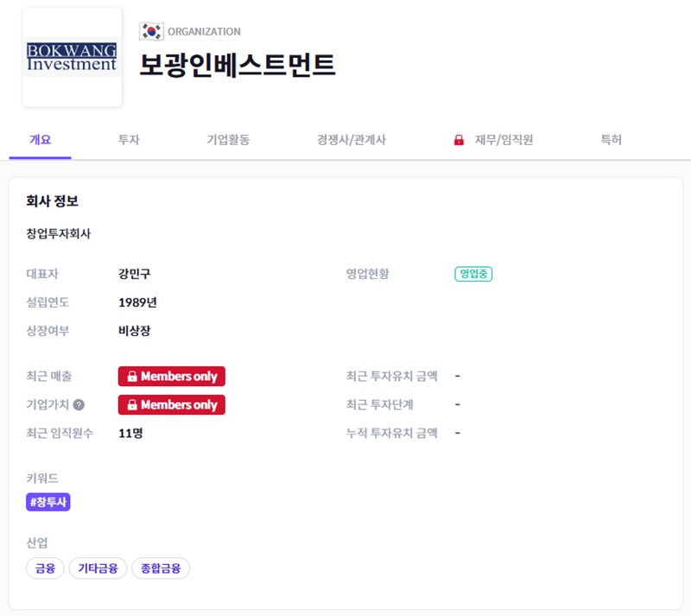This screenshot has width=691, height=616.
Task: Click the Members only button for 최근 매출
Action: pyautogui.click(x=171, y=376)
